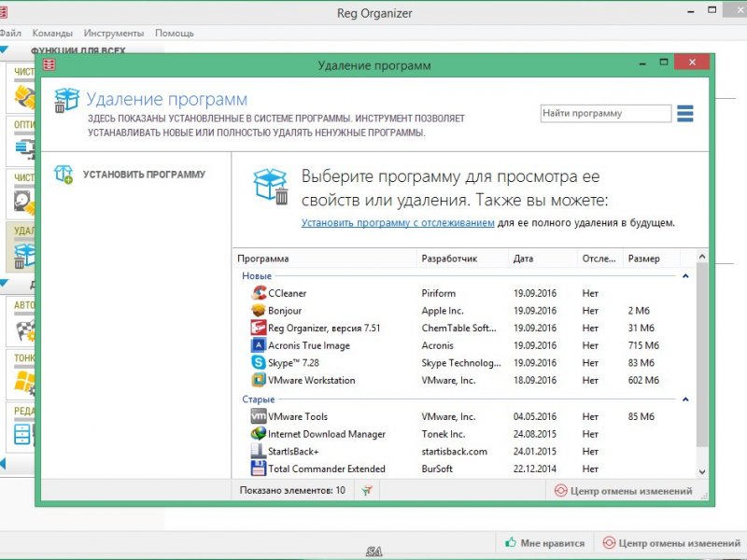Collapse the second sidebar section triangle
The width and height of the screenshot is (747, 560).
[x=4, y=284]
